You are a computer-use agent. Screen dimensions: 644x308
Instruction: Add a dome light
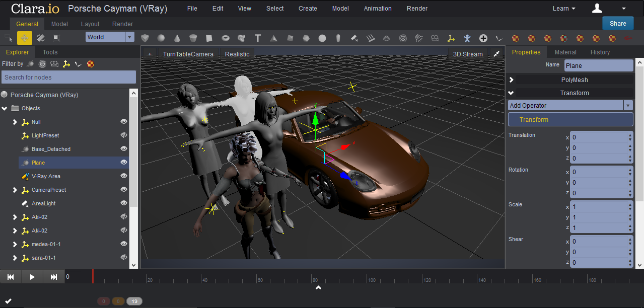click(x=387, y=38)
